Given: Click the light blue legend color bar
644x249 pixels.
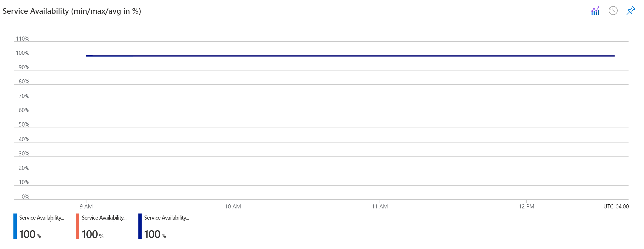Looking at the screenshot, I should [15, 226].
